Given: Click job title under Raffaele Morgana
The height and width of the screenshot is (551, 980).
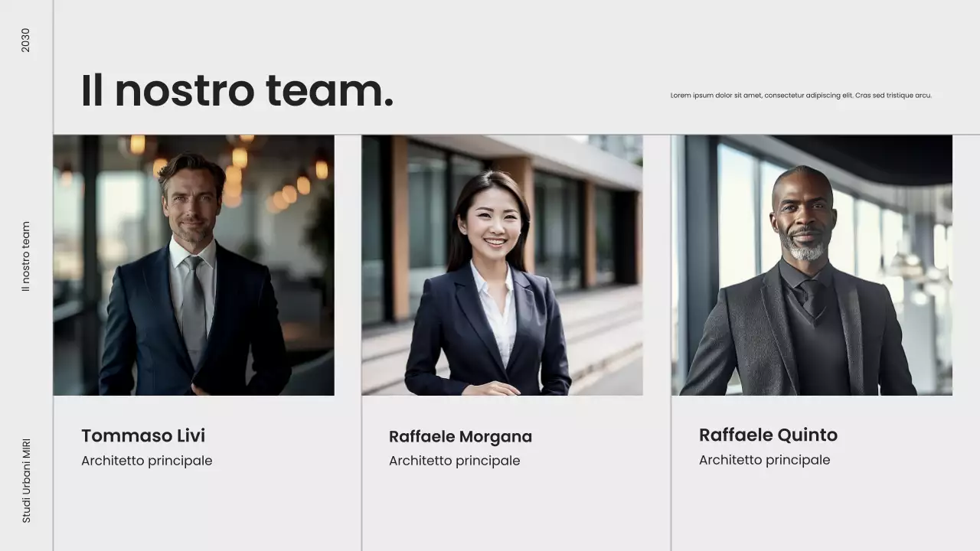Looking at the screenshot, I should (455, 461).
